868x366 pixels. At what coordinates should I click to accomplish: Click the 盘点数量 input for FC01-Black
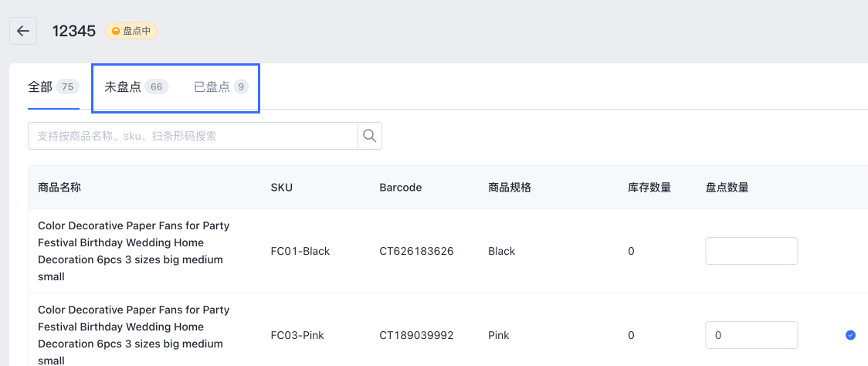click(x=751, y=251)
